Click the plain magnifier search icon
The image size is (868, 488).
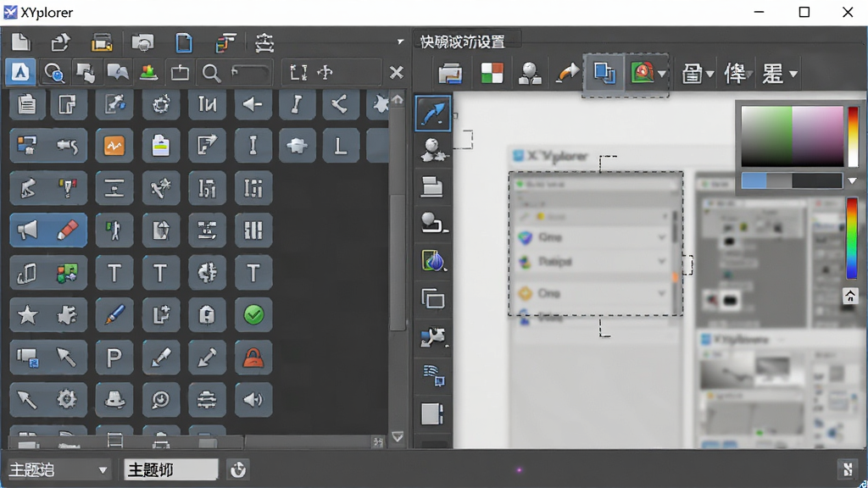[x=211, y=73]
